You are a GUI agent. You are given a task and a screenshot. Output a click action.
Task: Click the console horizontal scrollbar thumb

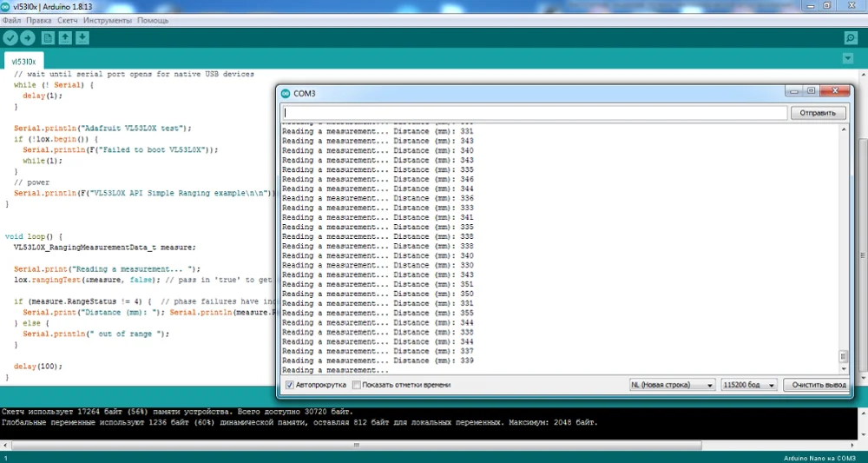click(x=356, y=445)
